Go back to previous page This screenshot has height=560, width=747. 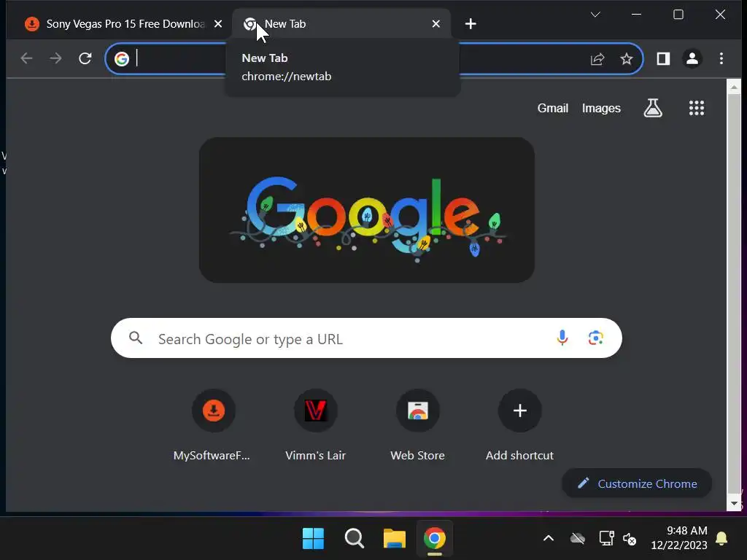point(27,58)
